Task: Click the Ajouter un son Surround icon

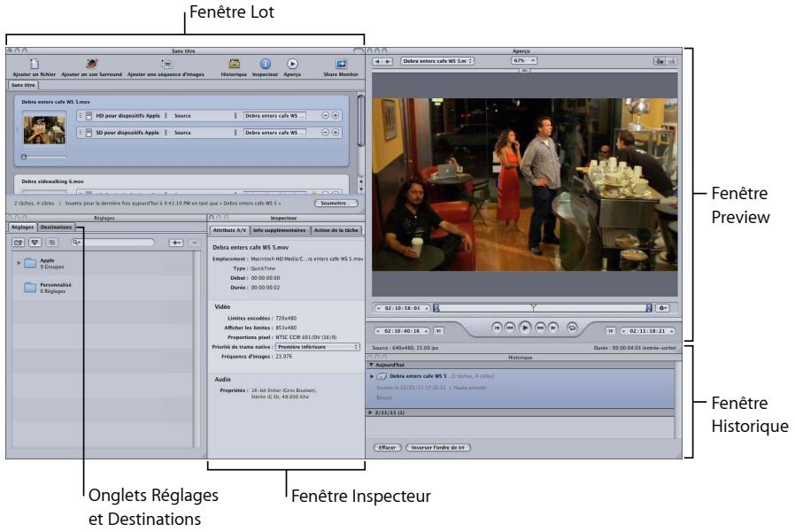Action: (x=91, y=64)
